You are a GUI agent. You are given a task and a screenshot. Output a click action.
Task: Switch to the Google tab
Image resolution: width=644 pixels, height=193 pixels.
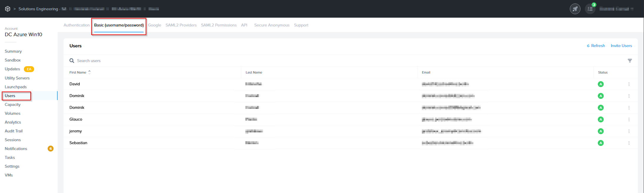pyautogui.click(x=154, y=25)
